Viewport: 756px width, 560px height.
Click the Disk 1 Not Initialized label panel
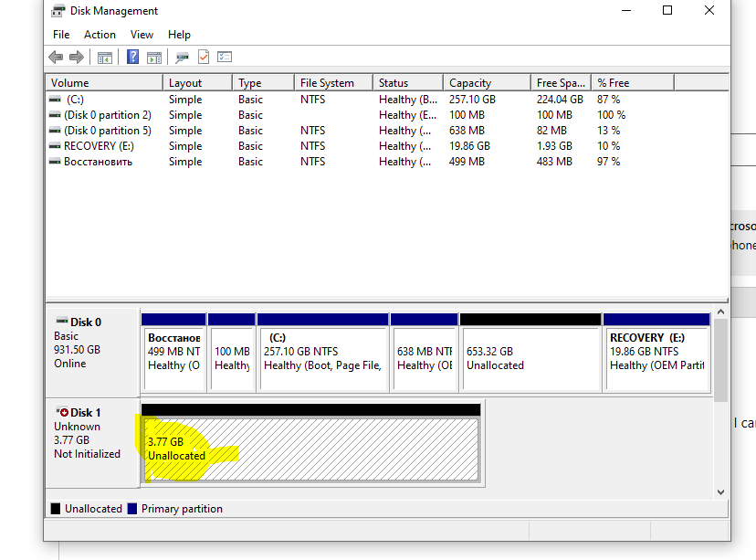pyautogui.click(x=92, y=443)
